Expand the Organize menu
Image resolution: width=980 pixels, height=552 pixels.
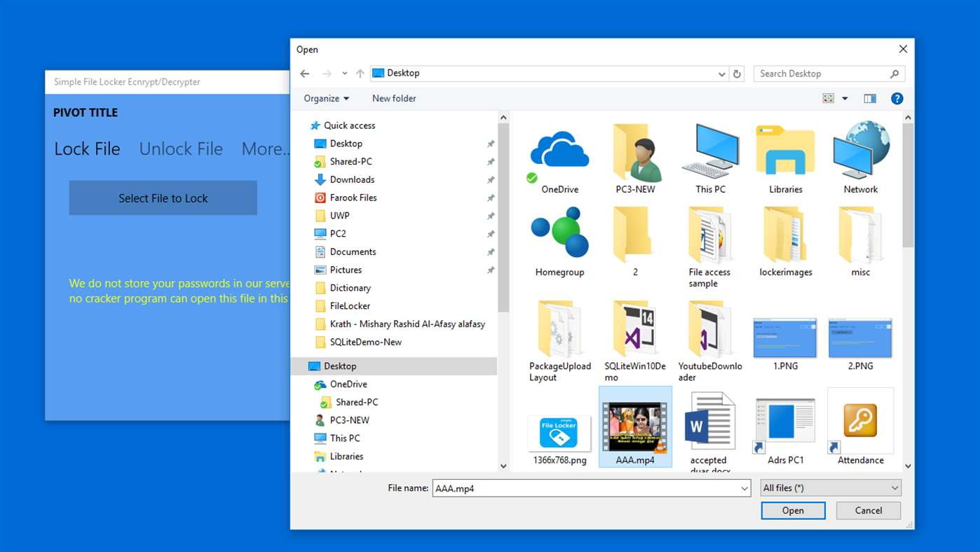tap(326, 99)
